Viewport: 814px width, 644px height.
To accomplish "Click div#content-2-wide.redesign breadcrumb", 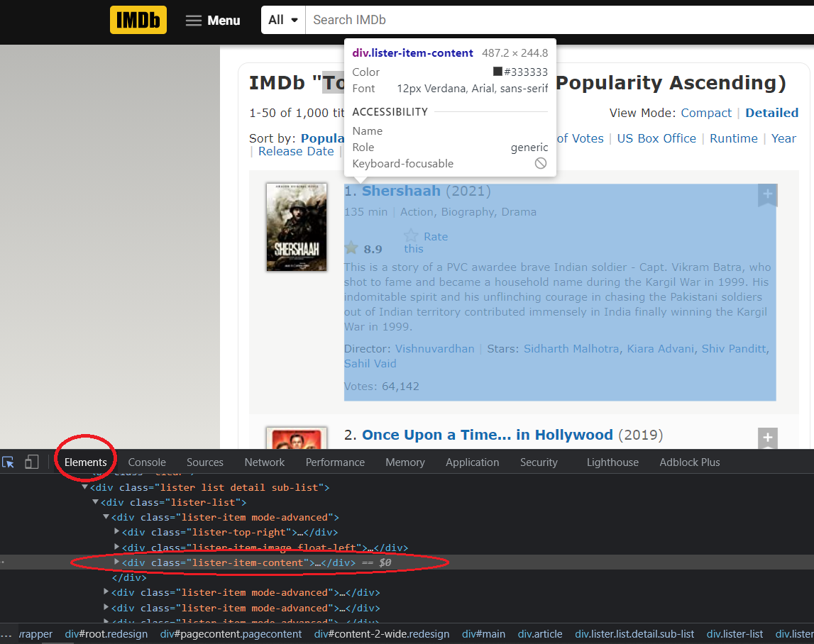I will coord(382,634).
